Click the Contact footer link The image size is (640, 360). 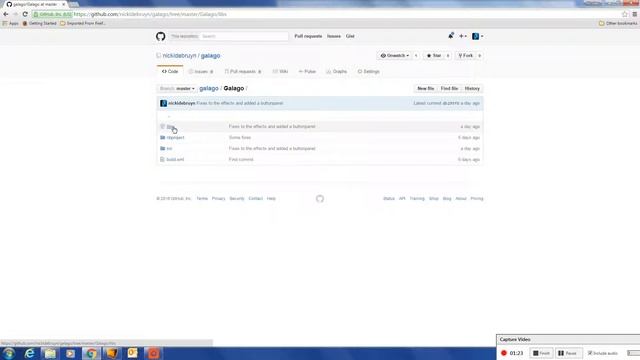256,199
